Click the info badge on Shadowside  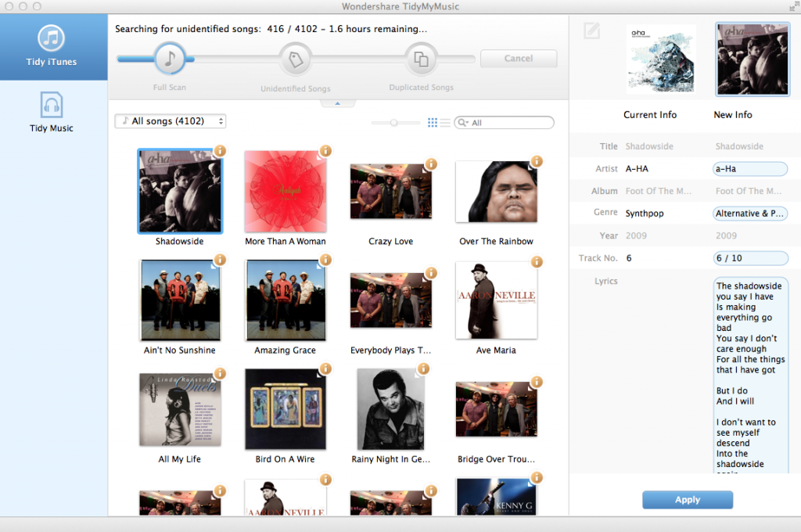[x=220, y=151]
